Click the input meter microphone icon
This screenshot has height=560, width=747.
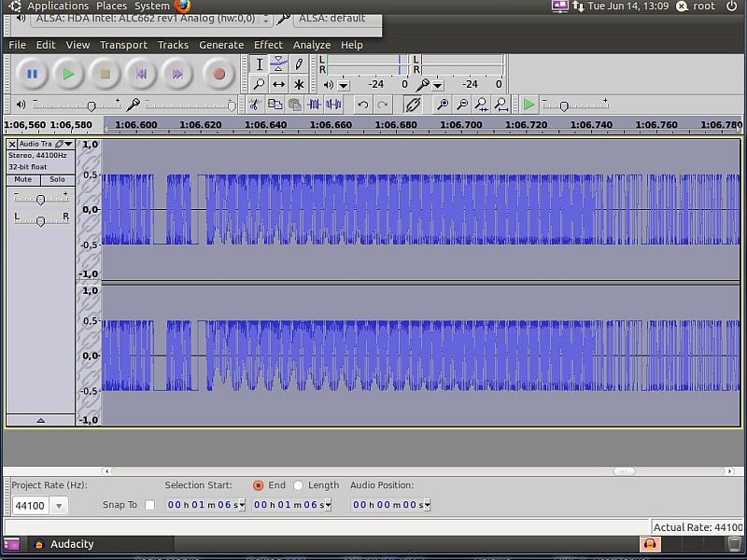422,85
